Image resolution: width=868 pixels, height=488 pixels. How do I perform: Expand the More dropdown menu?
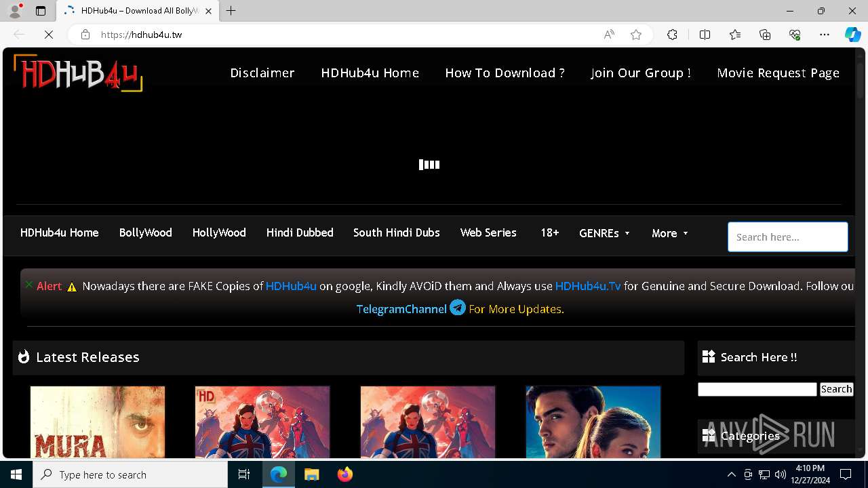point(669,233)
